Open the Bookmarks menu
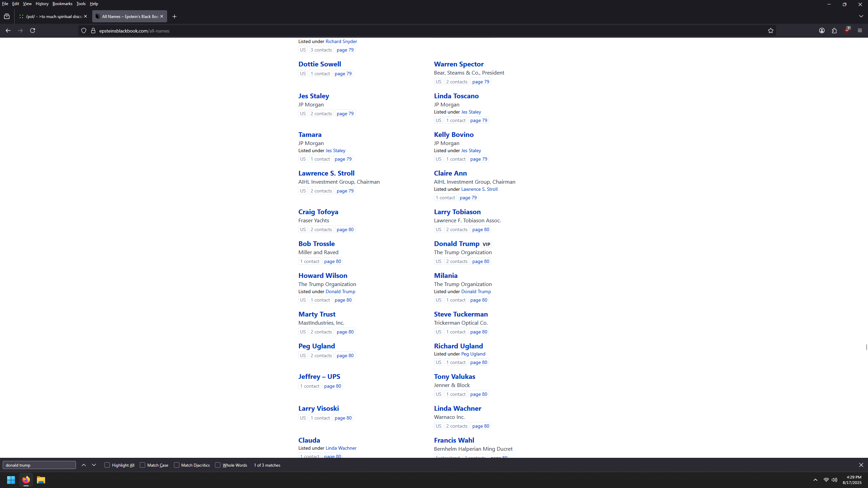This screenshot has height=488, width=868. click(62, 4)
